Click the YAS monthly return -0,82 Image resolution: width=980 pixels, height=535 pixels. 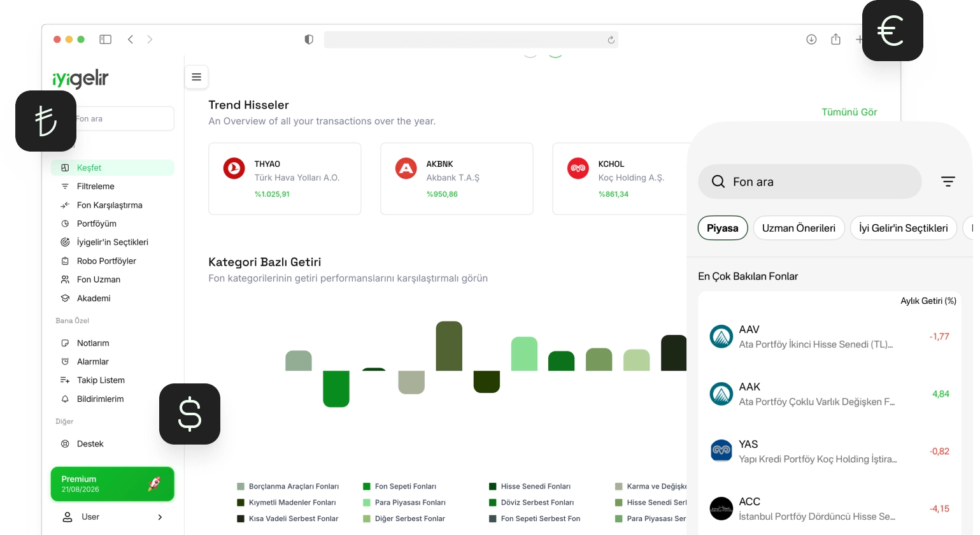pyautogui.click(x=939, y=452)
